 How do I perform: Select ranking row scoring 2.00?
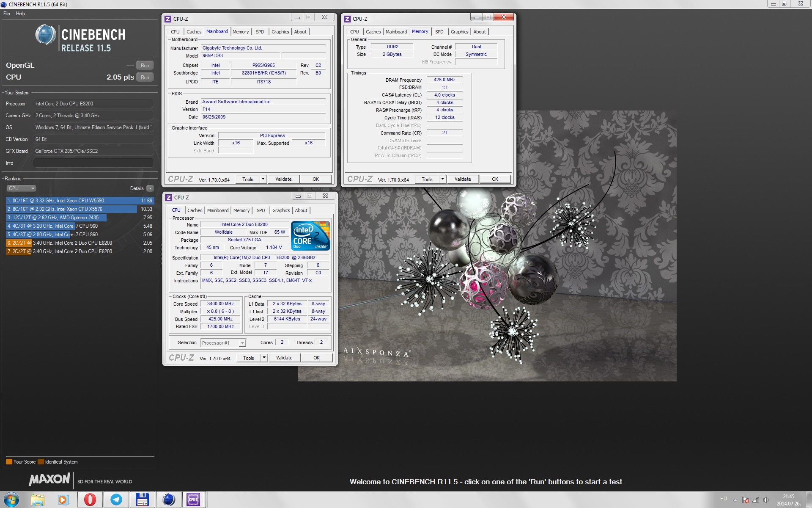point(80,251)
